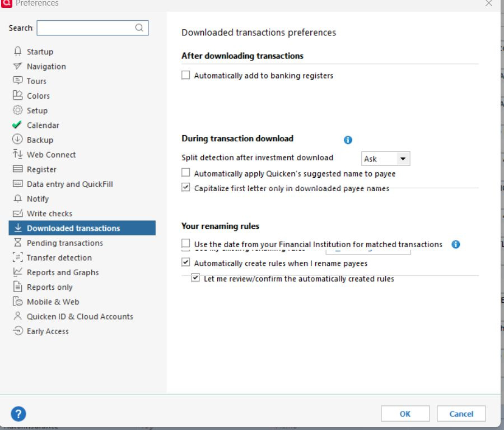Click the 'After downloading transactions' heading

click(x=242, y=56)
